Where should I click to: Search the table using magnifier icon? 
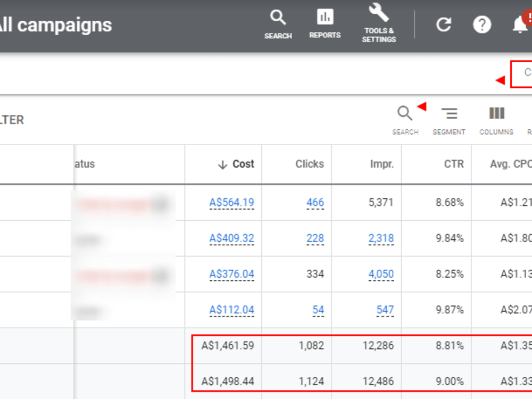(x=405, y=120)
